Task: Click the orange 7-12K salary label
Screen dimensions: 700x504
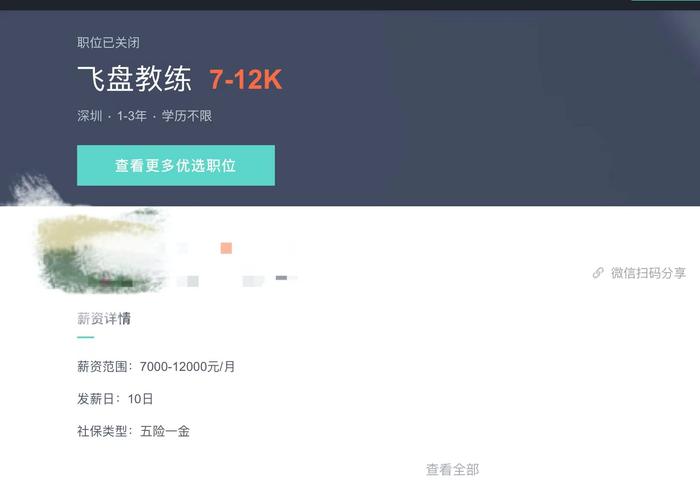Action: tap(246, 79)
